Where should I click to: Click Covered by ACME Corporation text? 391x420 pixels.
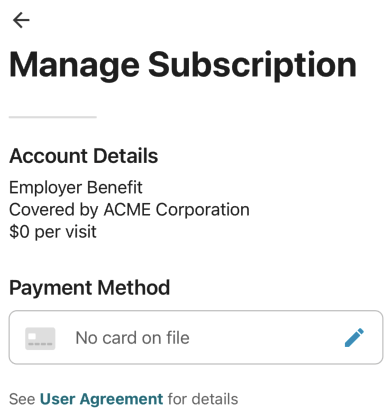(x=129, y=210)
